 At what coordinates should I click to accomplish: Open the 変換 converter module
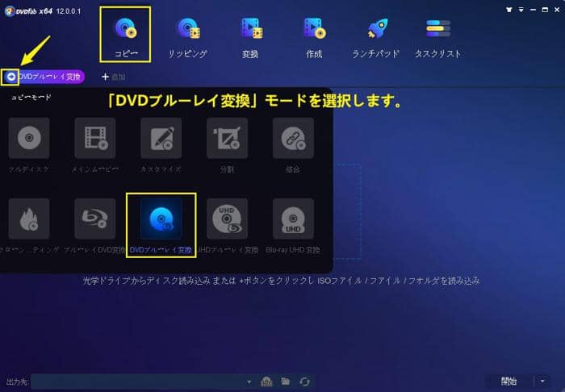click(x=251, y=37)
